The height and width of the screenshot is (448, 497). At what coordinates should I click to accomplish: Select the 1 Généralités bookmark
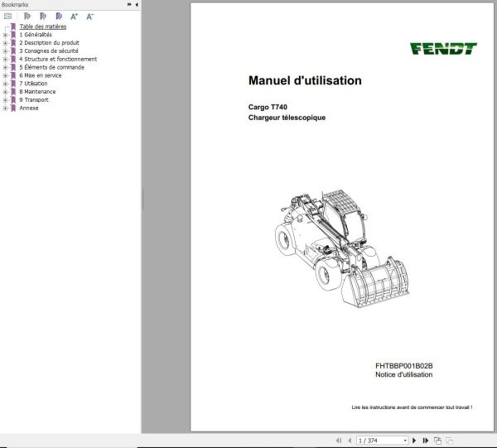pyautogui.click(x=36, y=35)
